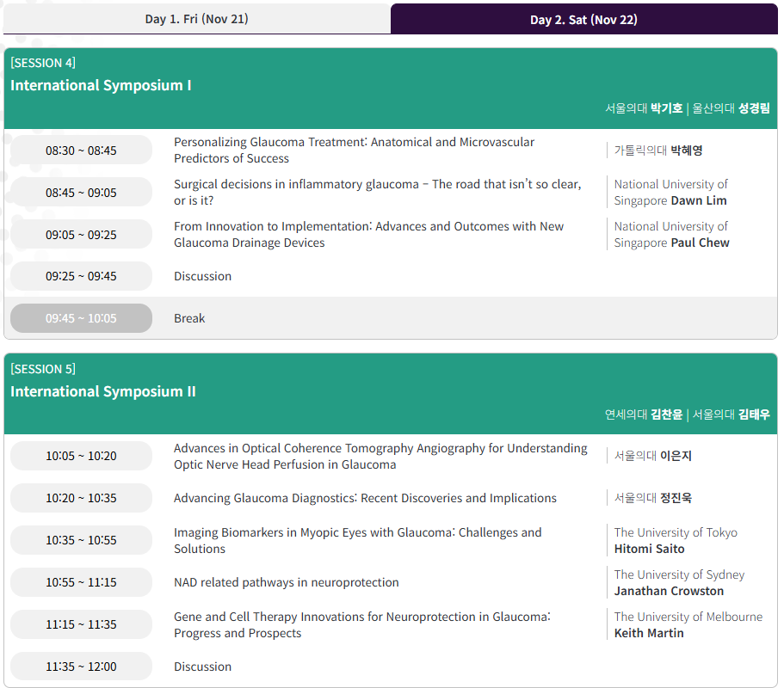The height and width of the screenshot is (688, 784).
Task: Click the grey 09:45 ~ 10:05 Break time badge
Action: pos(81,318)
